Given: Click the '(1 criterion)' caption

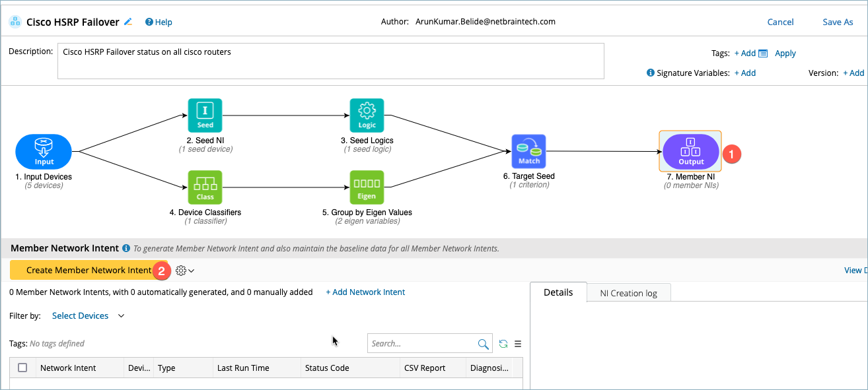Looking at the screenshot, I should click(528, 185).
